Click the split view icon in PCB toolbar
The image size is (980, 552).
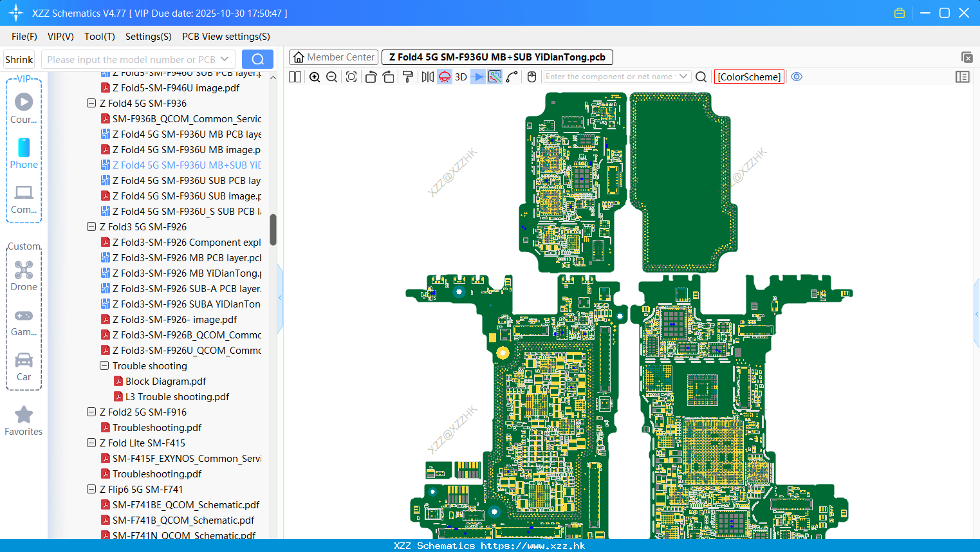[295, 77]
